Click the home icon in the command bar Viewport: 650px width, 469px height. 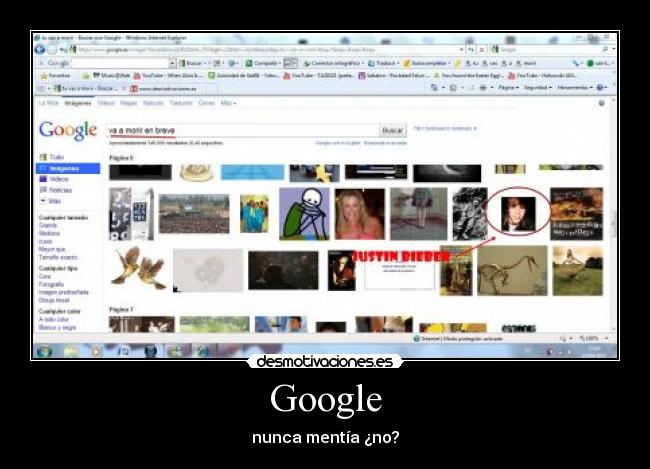434,87
